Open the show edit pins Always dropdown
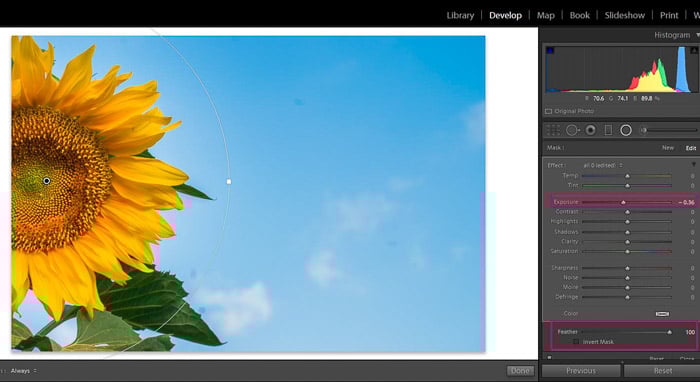The width and height of the screenshot is (700, 382). pyautogui.click(x=24, y=371)
